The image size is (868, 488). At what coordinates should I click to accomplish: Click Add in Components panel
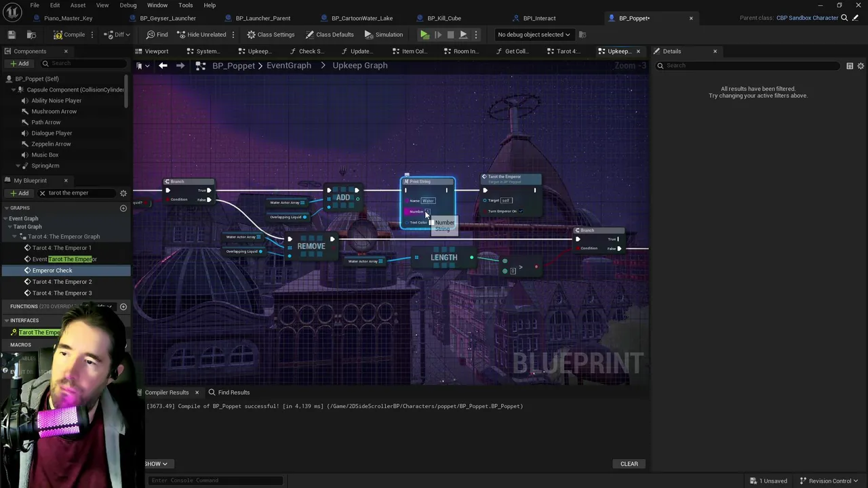pyautogui.click(x=19, y=63)
